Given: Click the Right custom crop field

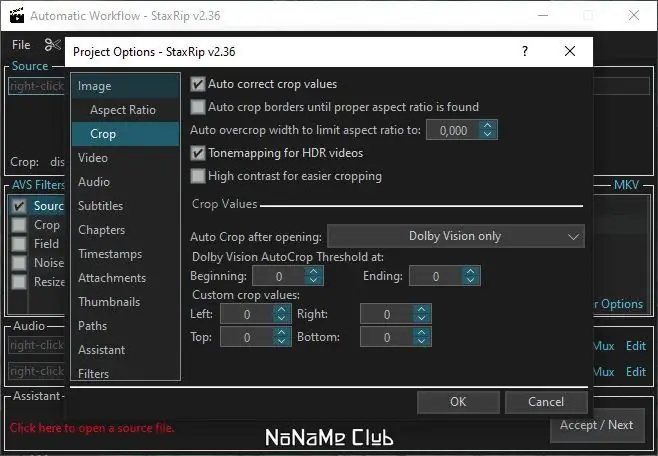Looking at the screenshot, I should click(387, 314).
